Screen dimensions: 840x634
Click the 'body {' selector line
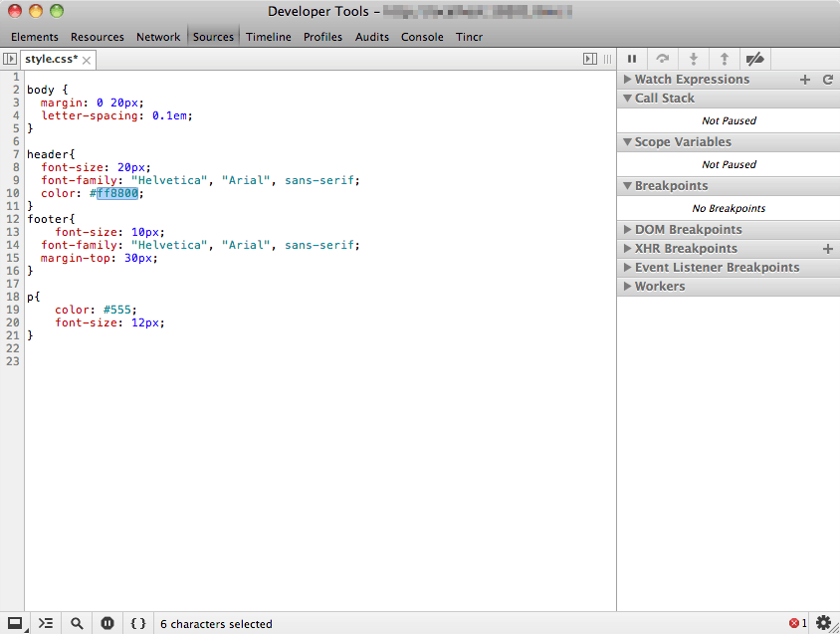(x=47, y=90)
